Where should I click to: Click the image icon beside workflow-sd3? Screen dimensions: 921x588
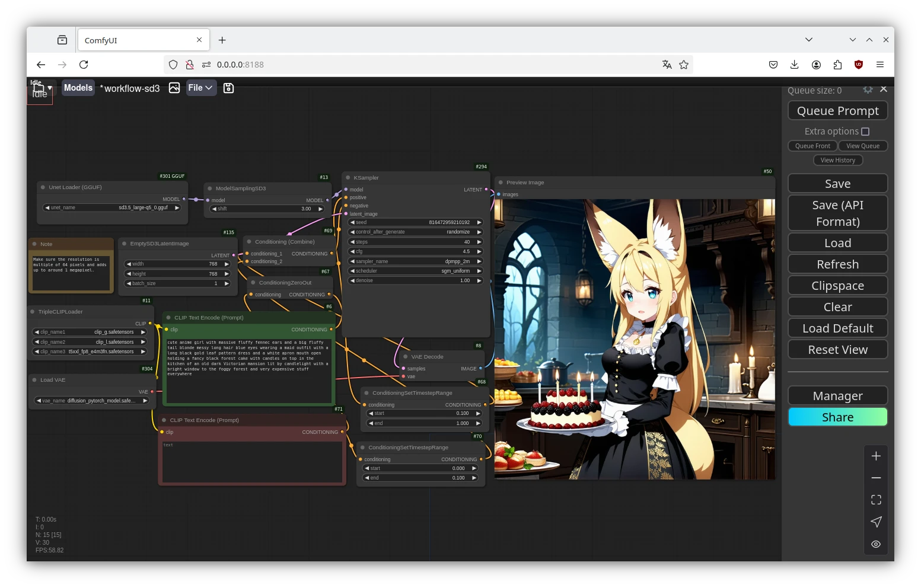pyautogui.click(x=174, y=88)
